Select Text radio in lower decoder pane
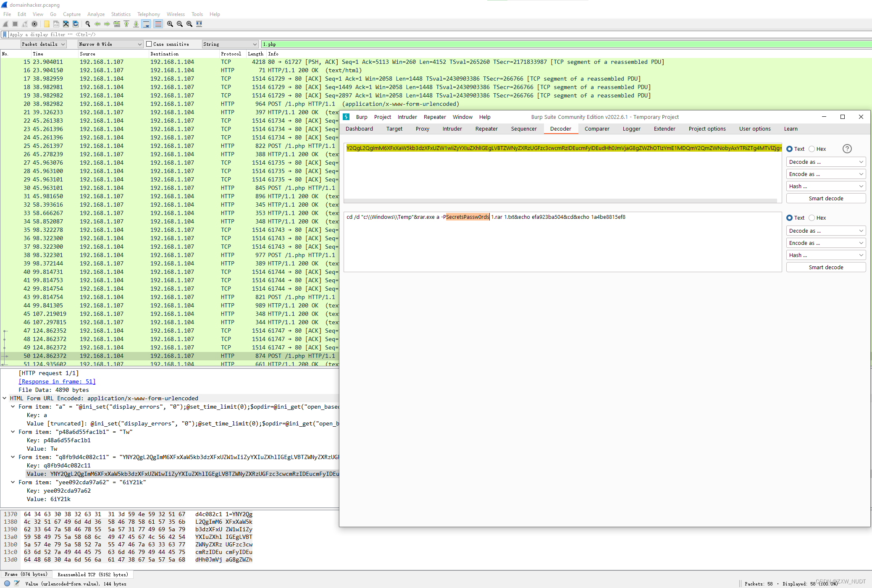 point(790,218)
